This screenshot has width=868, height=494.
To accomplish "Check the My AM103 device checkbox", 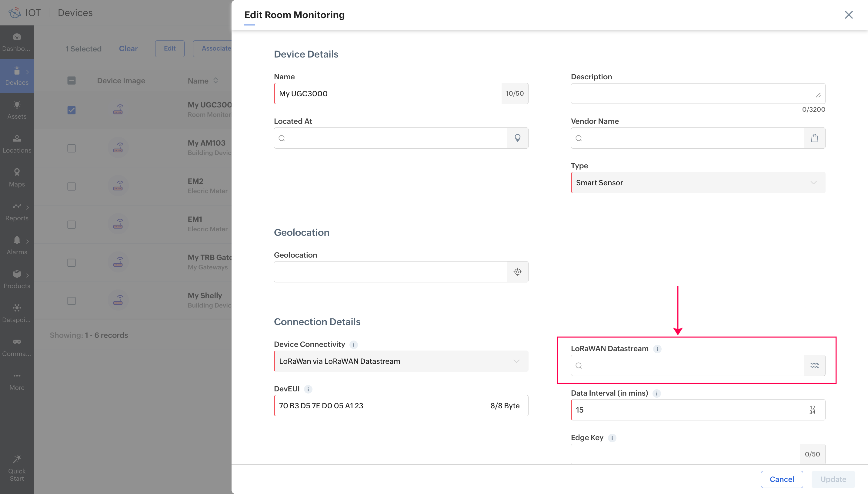I will click(71, 148).
